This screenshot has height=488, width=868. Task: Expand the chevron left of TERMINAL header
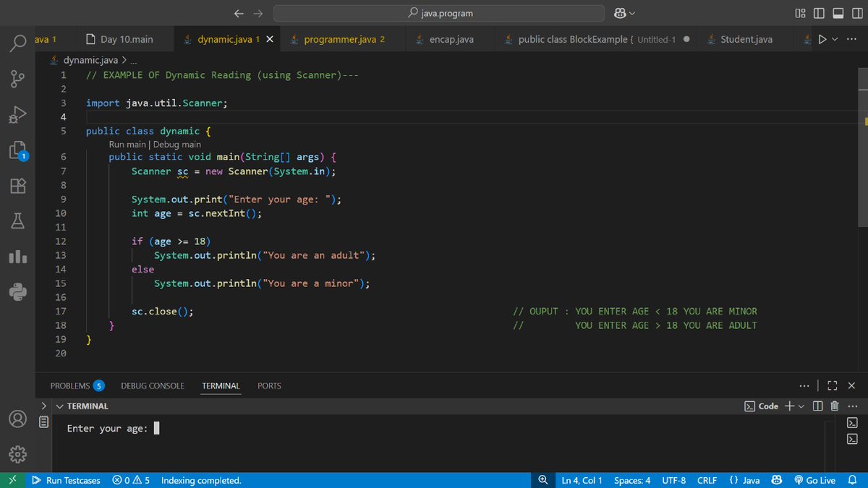pos(43,406)
